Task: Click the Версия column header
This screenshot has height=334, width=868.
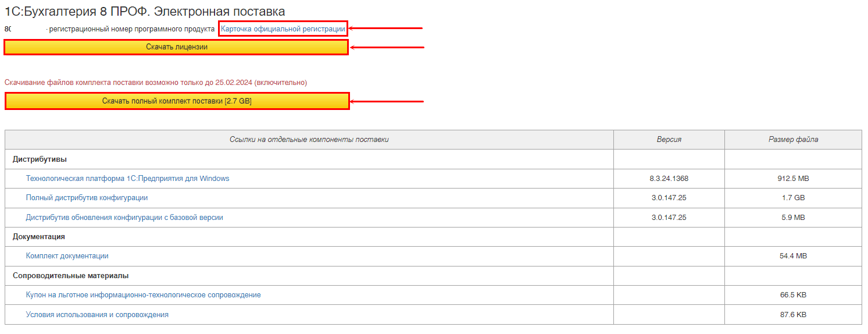Action: coord(669,140)
